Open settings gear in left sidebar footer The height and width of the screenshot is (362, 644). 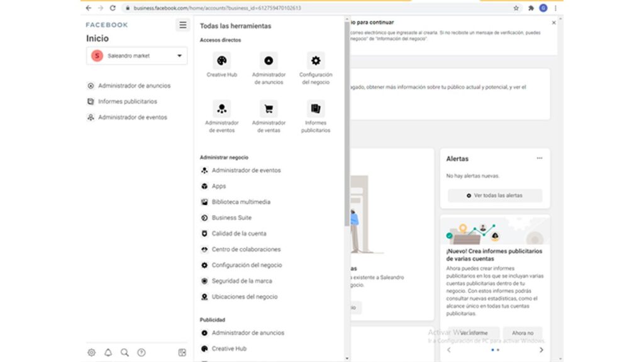pyautogui.click(x=92, y=353)
